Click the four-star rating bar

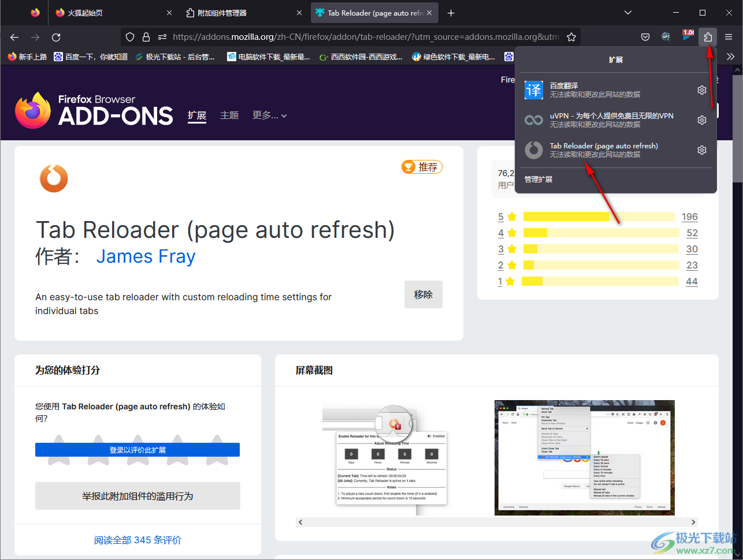tap(601, 233)
